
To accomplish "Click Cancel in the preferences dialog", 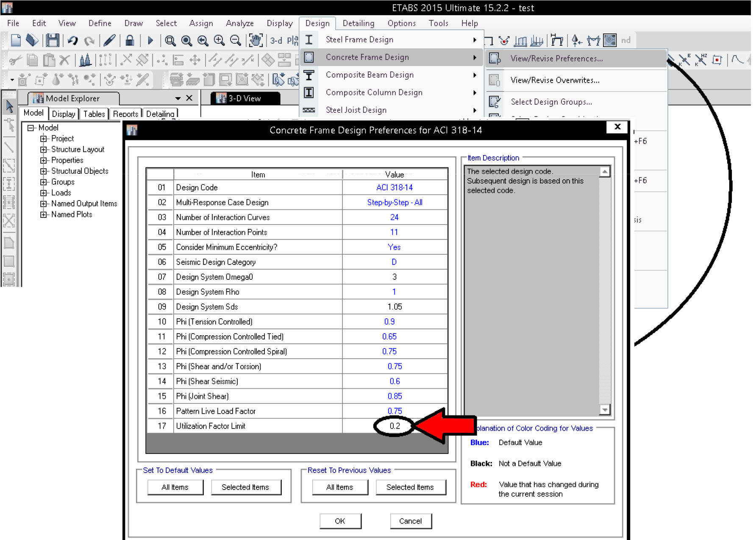I will pyautogui.click(x=411, y=521).
